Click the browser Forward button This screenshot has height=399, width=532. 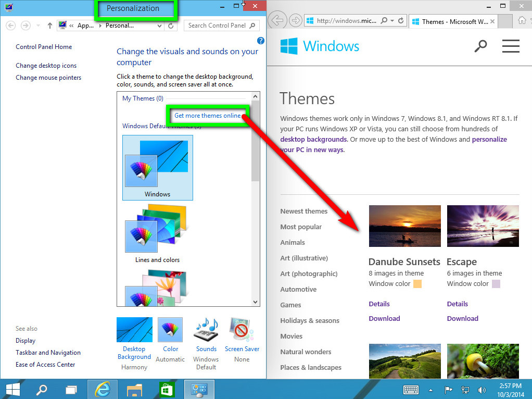[x=296, y=21]
